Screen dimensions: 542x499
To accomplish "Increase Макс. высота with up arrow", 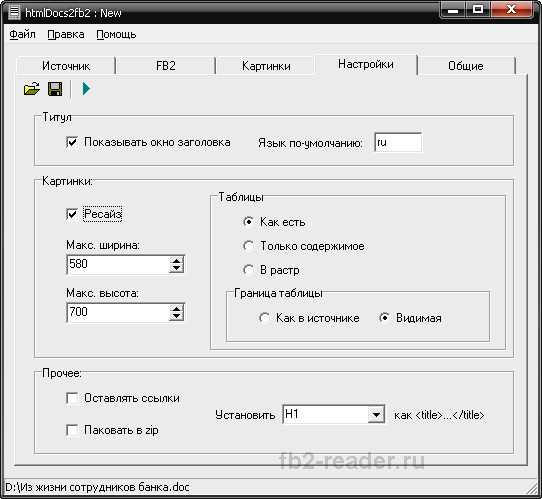I will pyautogui.click(x=177, y=309).
